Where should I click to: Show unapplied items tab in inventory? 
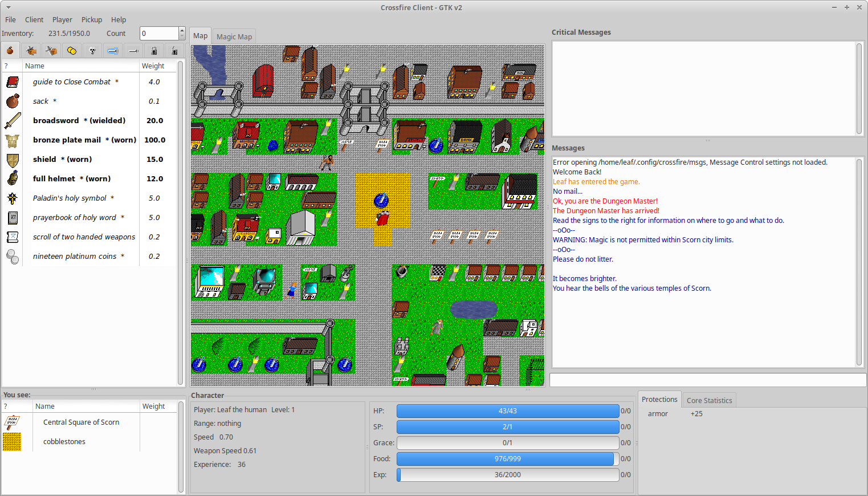[x=51, y=51]
